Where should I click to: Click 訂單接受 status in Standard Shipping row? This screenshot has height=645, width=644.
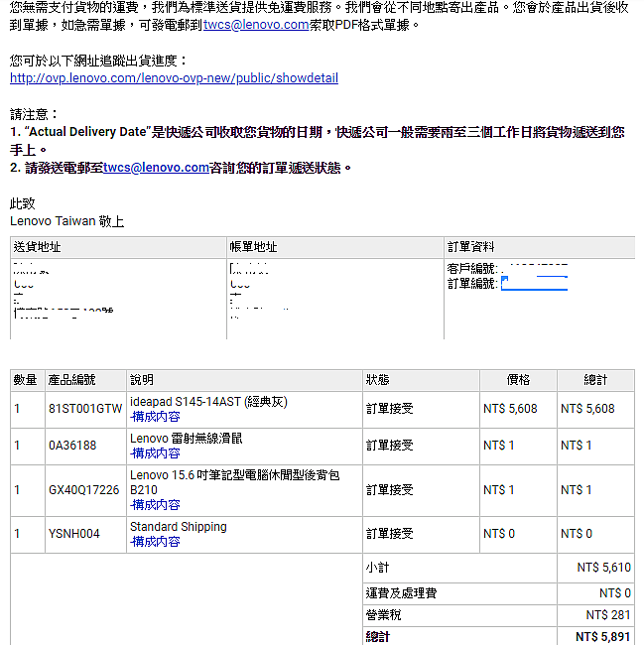coord(389,534)
